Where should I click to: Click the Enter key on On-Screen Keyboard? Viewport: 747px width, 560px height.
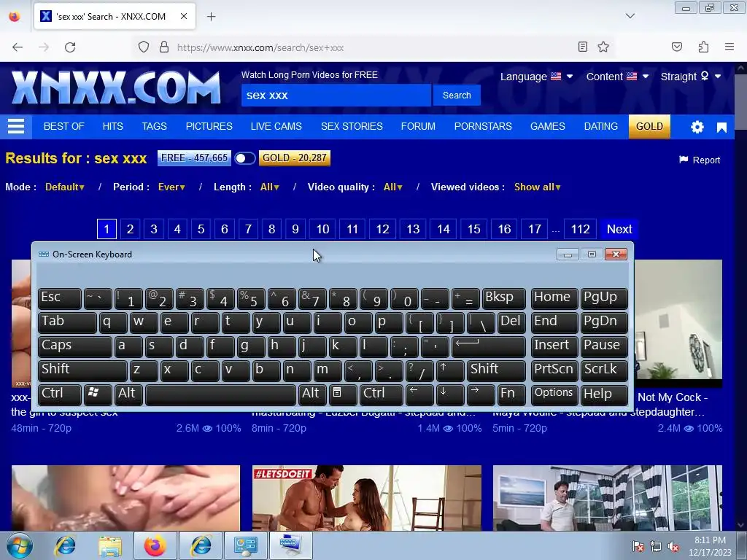[x=488, y=346]
